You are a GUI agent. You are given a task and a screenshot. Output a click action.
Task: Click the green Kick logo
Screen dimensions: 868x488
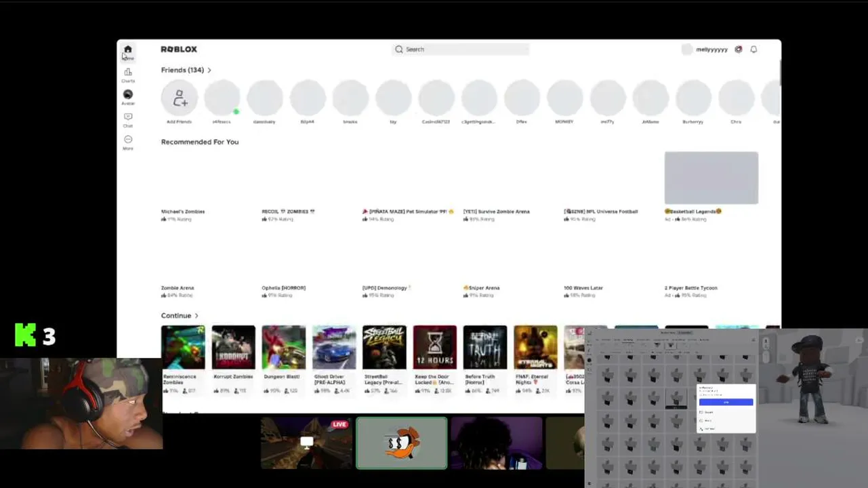click(25, 335)
